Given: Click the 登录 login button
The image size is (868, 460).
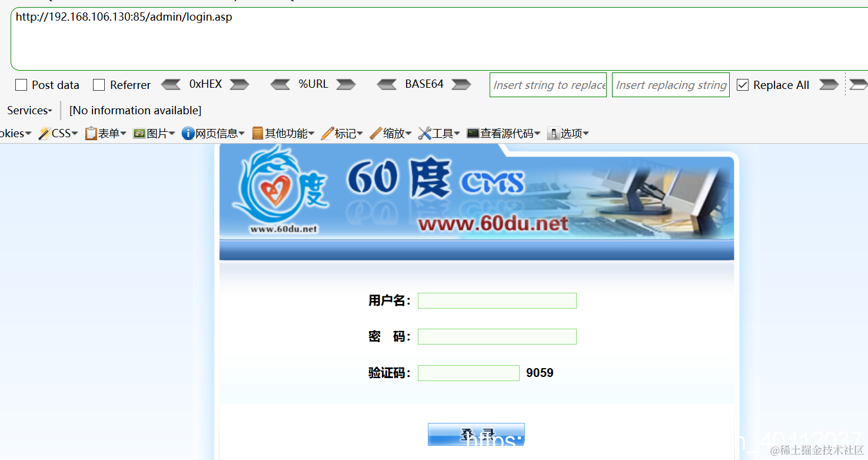Looking at the screenshot, I should coord(476,434).
